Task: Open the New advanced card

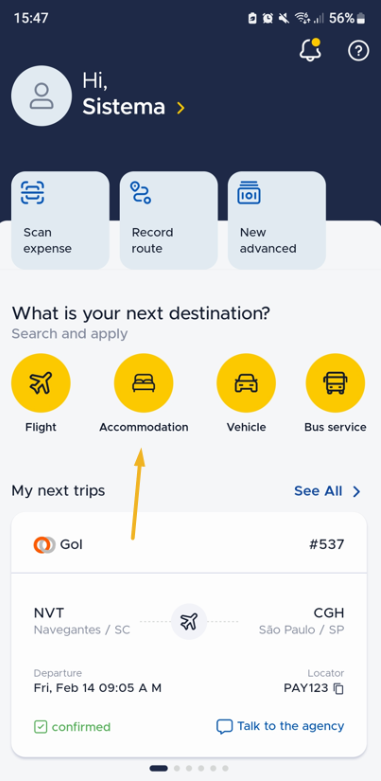Action: tap(277, 220)
